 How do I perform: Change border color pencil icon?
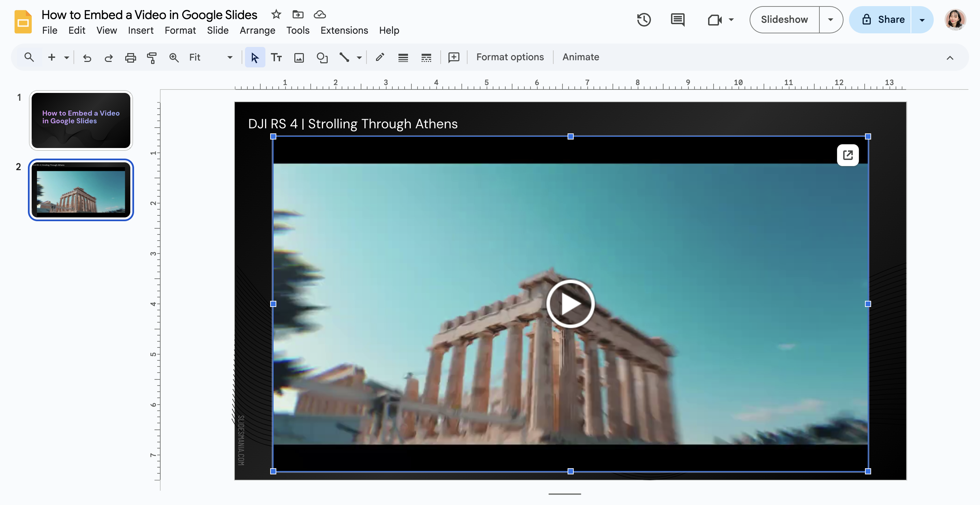[380, 57]
